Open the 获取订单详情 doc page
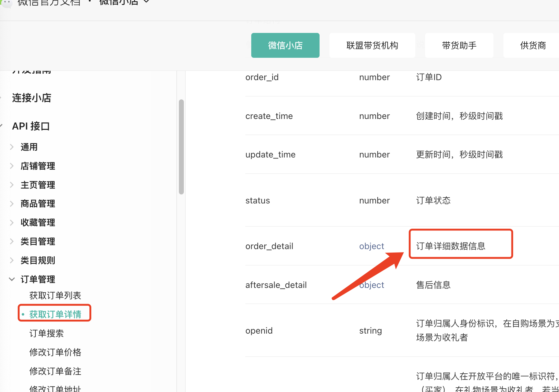The height and width of the screenshot is (392, 559). 55,314
